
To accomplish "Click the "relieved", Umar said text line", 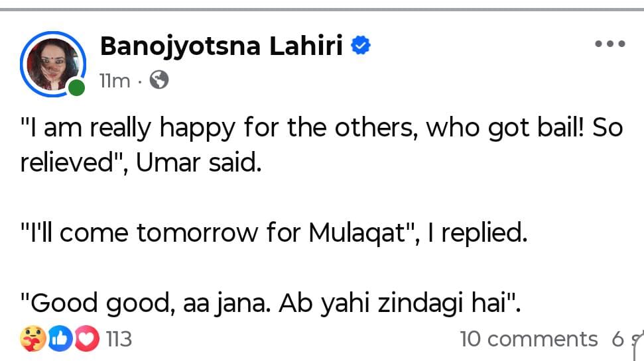I will (141, 162).
